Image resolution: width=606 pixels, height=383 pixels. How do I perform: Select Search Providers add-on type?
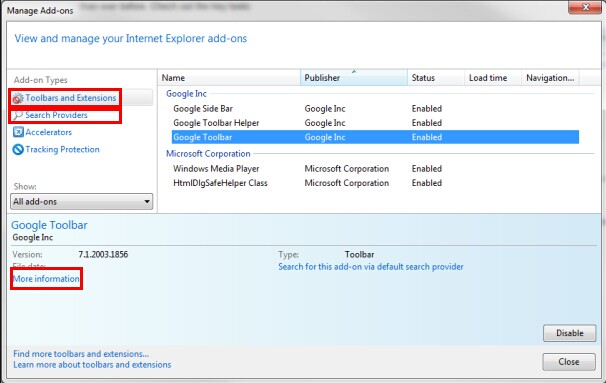point(56,115)
